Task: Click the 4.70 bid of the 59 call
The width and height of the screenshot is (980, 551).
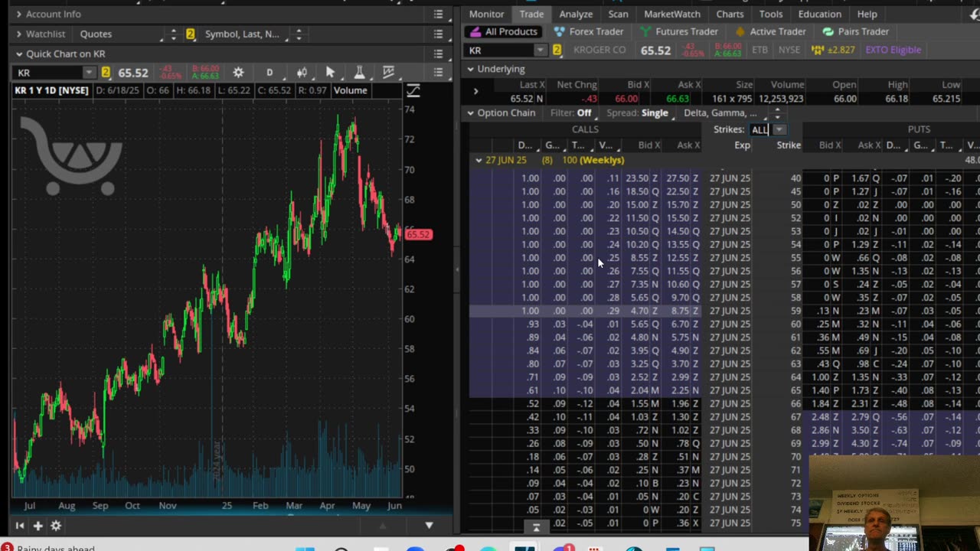Action: (639, 311)
